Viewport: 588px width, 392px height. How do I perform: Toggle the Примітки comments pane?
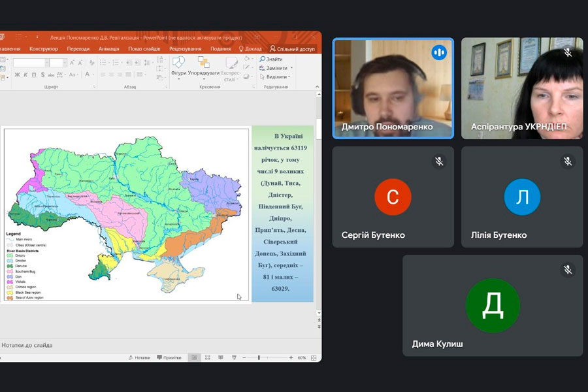click(169, 358)
